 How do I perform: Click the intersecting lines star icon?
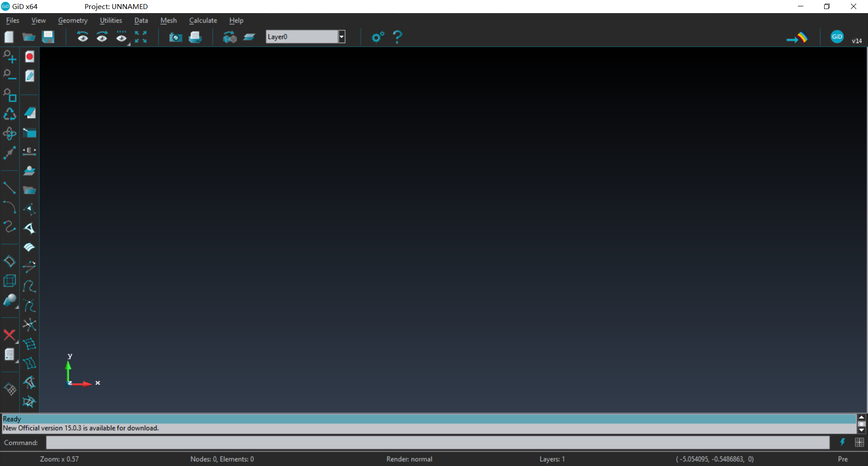click(x=29, y=325)
